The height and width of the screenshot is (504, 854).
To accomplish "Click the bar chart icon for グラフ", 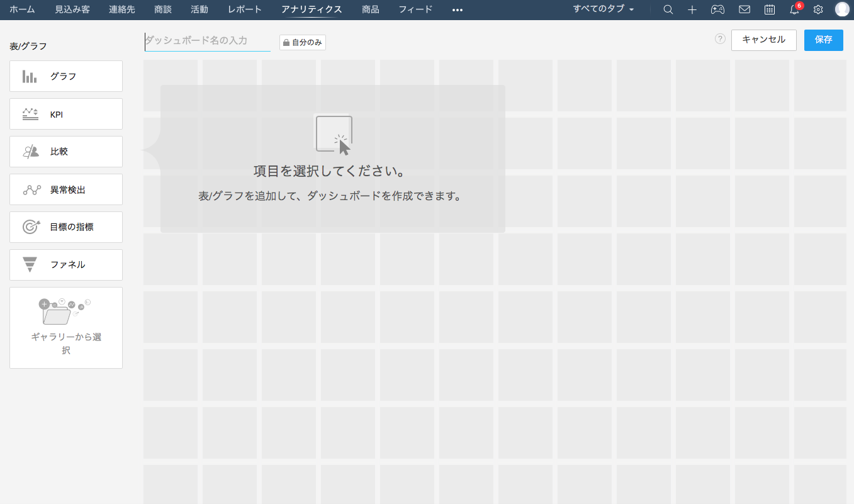I will (30, 76).
